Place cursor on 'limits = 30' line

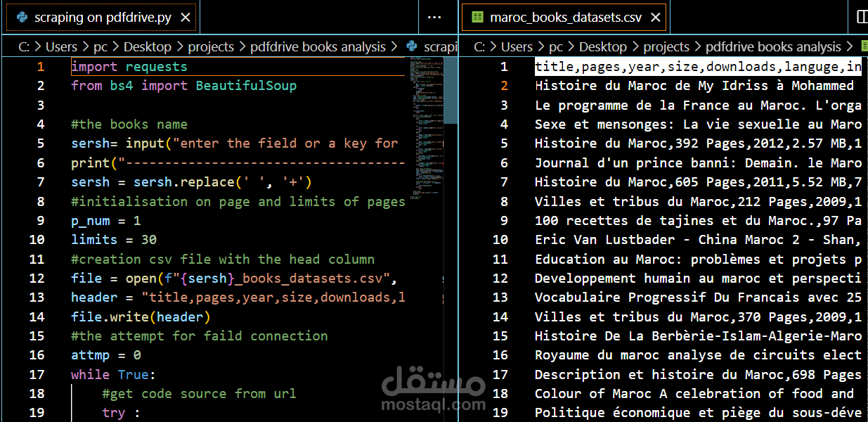114,240
